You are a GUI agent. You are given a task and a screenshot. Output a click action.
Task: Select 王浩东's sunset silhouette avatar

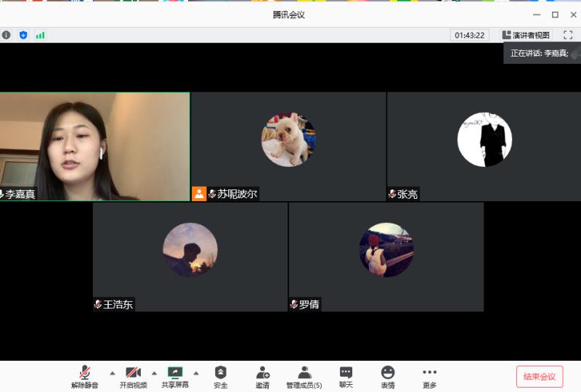(190, 250)
